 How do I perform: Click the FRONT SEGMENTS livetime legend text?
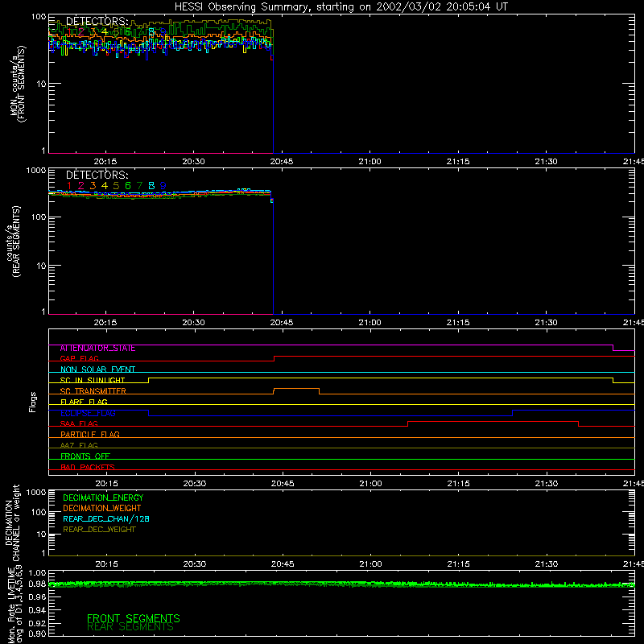tap(134, 618)
